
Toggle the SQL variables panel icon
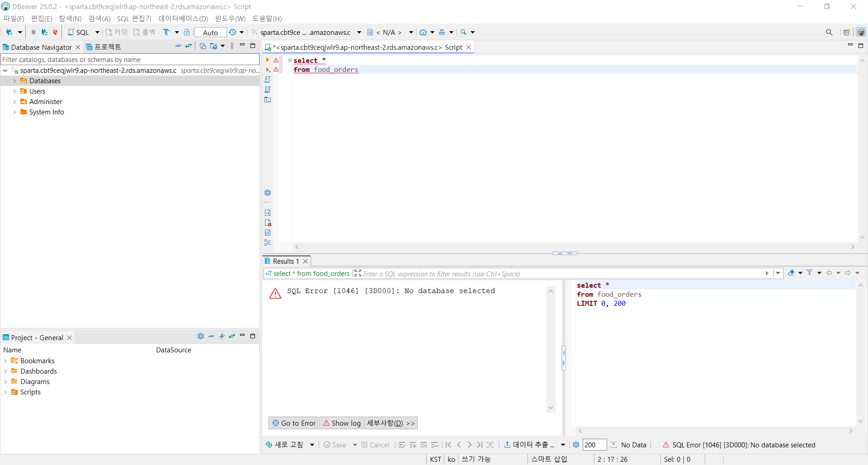pos(268,232)
